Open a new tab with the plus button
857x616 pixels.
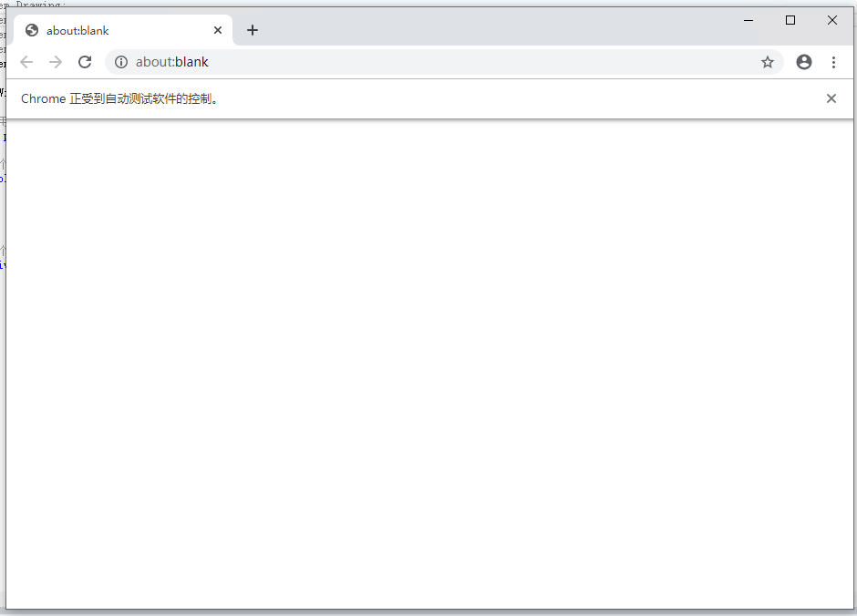coord(253,30)
